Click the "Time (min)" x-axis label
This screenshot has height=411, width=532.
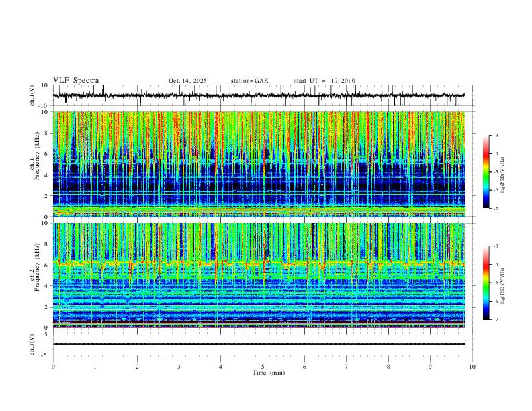point(269,373)
